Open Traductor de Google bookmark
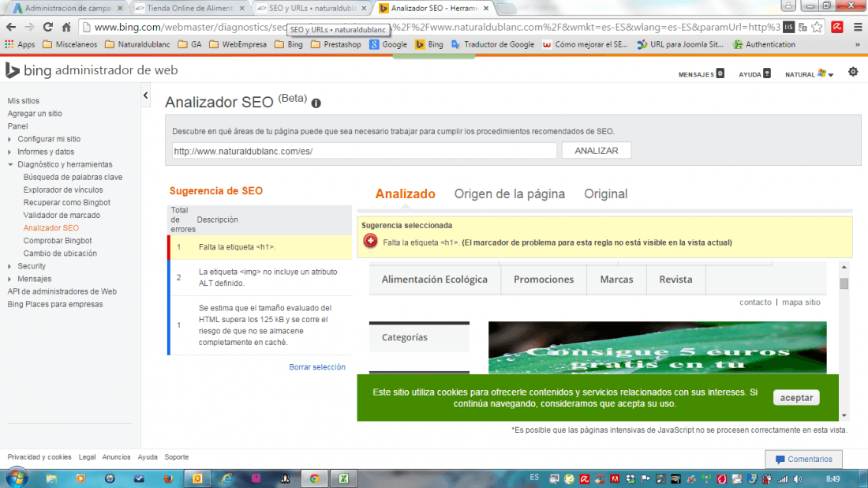Screen dimensions: 868x488 coord(492,44)
